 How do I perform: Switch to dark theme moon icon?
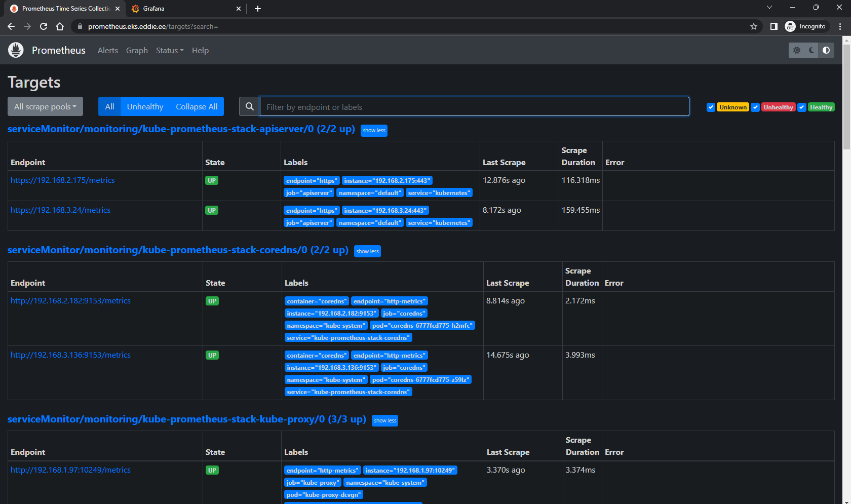point(811,50)
